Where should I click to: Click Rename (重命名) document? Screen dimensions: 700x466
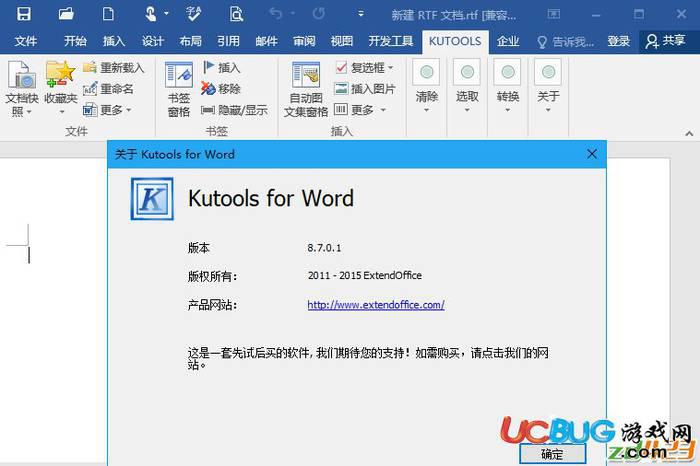tap(108, 89)
